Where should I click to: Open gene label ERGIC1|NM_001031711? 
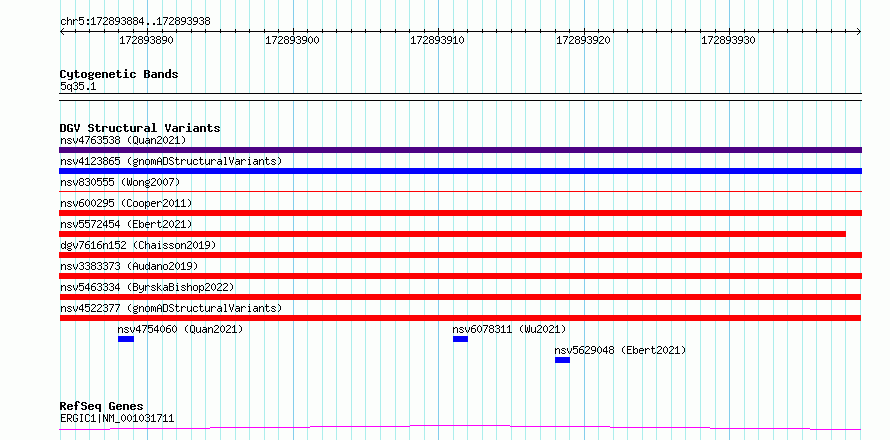pyautogui.click(x=117, y=419)
